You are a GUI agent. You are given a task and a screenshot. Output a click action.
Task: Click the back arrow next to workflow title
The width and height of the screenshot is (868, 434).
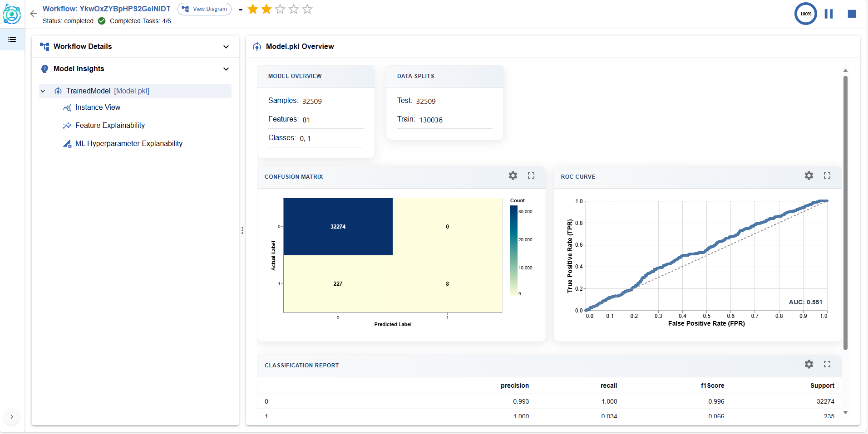(34, 14)
